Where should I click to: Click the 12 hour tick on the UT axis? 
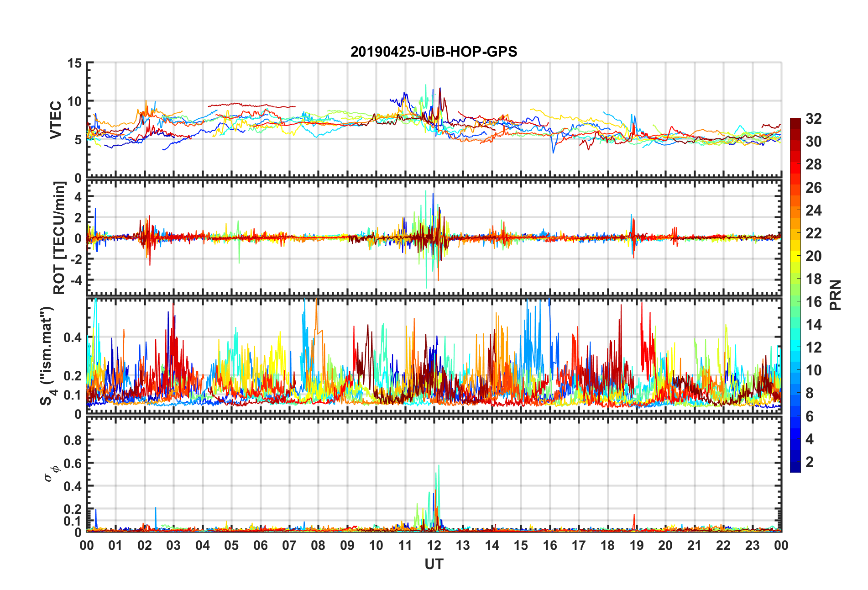click(x=434, y=545)
